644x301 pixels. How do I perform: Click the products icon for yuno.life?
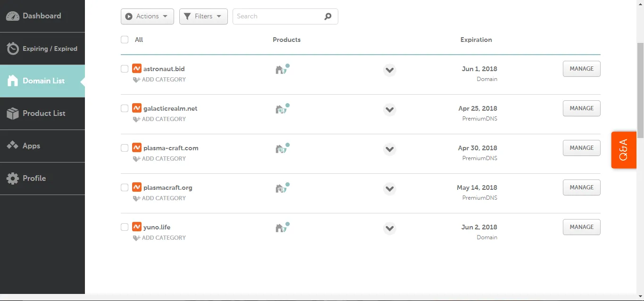(282, 228)
